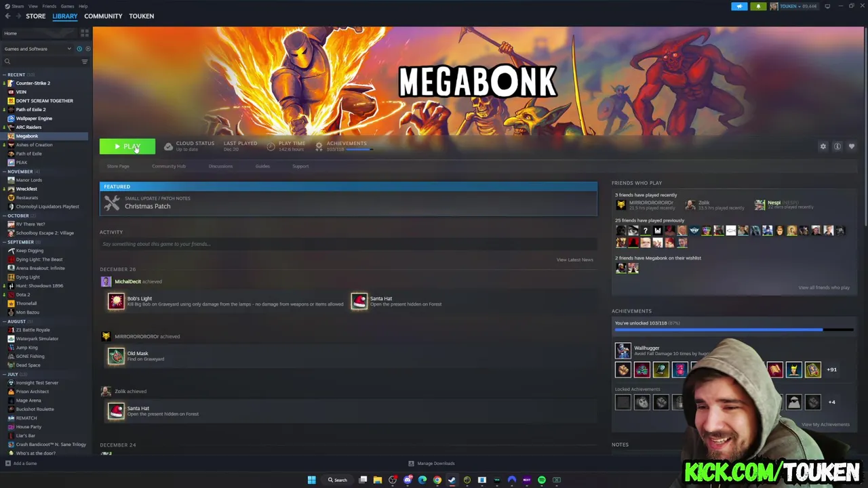868x488 pixels.
Task: Toggle the ready-to-play filter icon
Action: pyautogui.click(x=87, y=49)
